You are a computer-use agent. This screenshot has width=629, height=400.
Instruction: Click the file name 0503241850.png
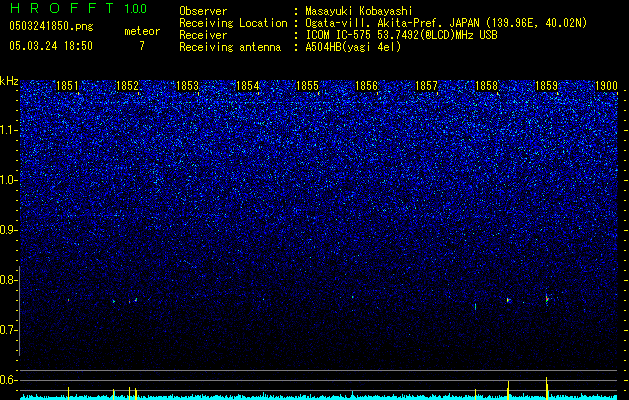point(51,26)
